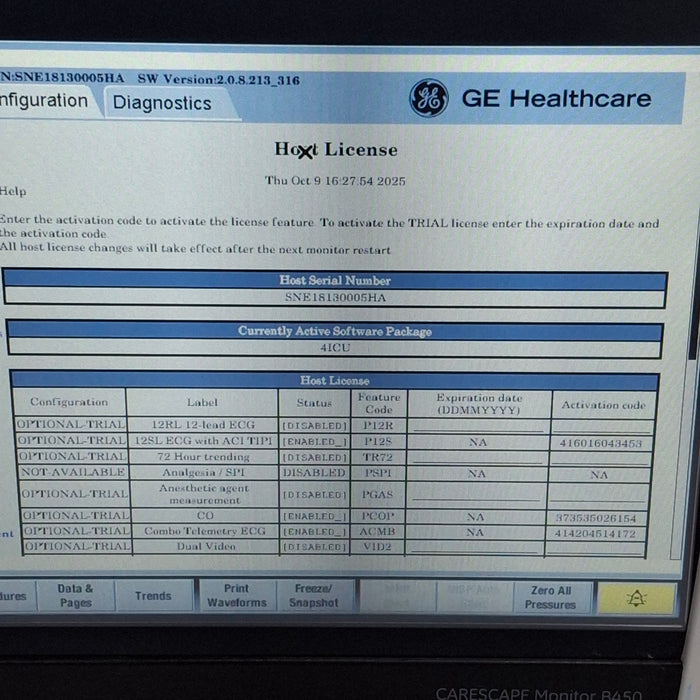
Task: Toggle status of 12SL ECG with ACI TIPI
Action: click(314, 442)
